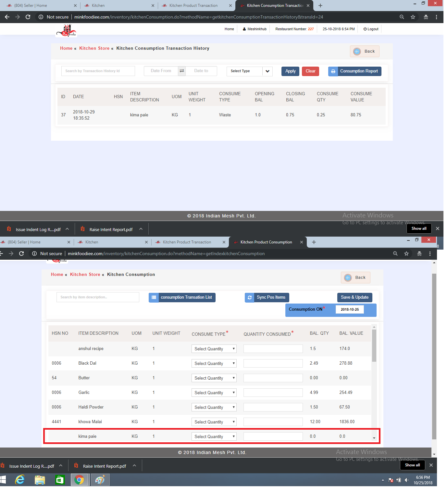Open consume type dropdown for khowa Malai
Viewport: 448px width, 494px height.
click(x=214, y=422)
